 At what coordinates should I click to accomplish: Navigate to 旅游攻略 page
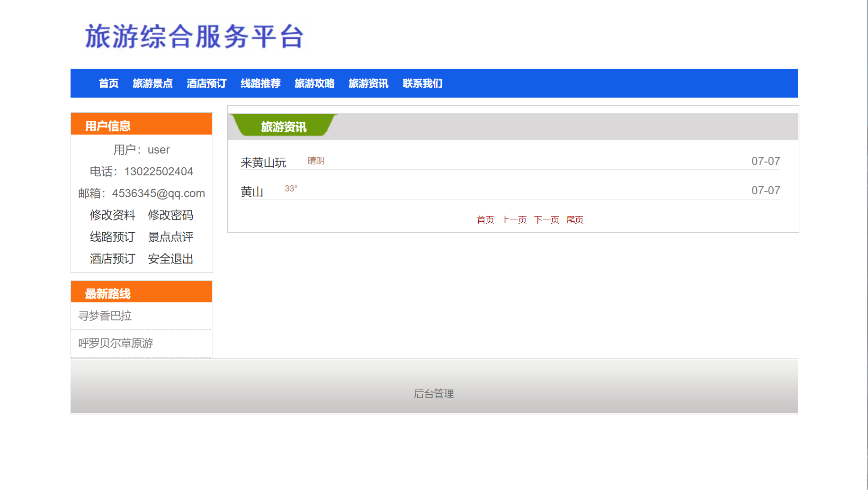click(x=314, y=83)
